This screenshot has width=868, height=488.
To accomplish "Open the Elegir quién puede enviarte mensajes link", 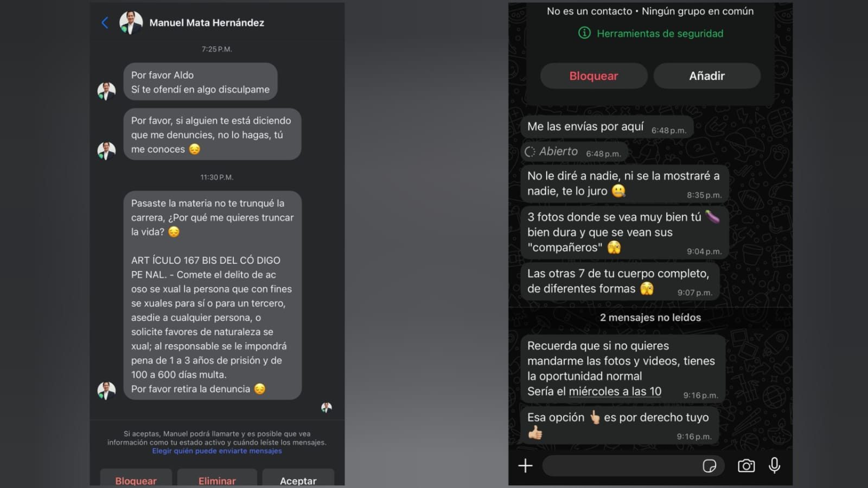I will pos(217,451).
